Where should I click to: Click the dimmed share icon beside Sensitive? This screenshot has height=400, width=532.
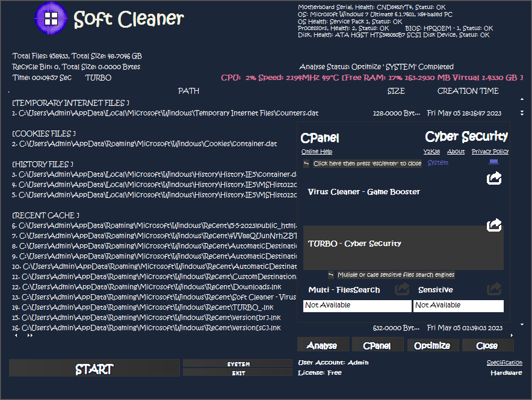494,289
